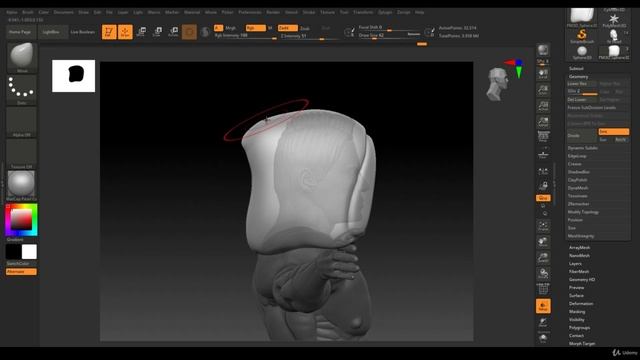Click the Zoom3D view icon
640x360 pixels.
point(543,258)
